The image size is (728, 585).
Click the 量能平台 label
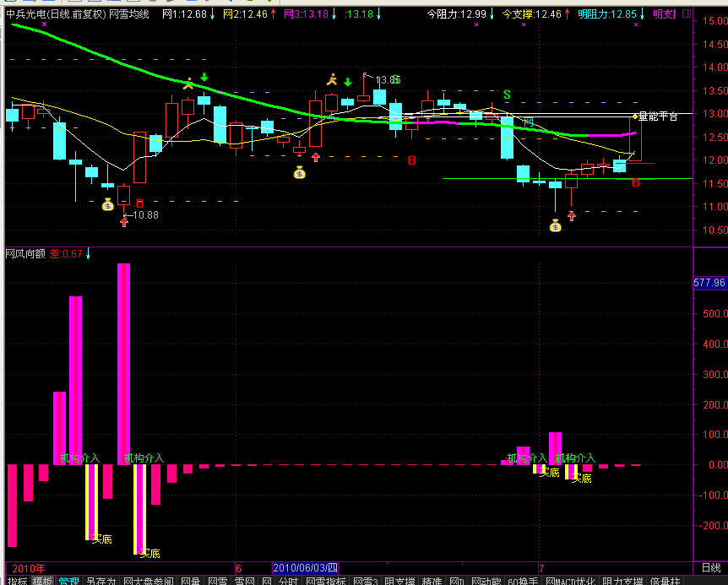tap(658, 116)
